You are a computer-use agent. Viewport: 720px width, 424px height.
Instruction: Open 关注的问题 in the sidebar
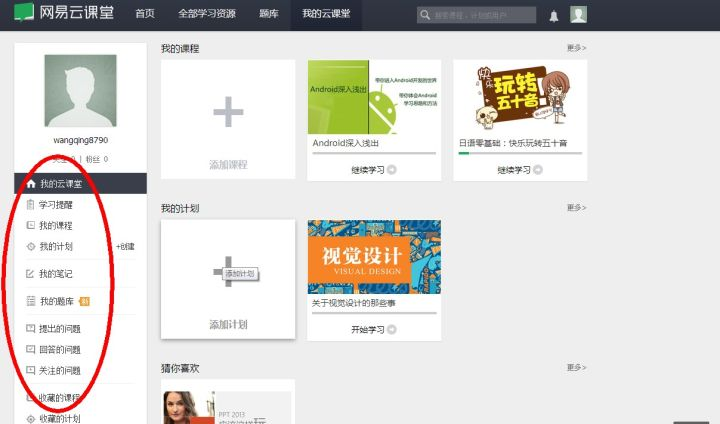click(60, 371)
